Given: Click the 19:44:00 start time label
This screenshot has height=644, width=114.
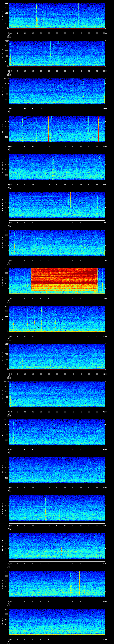Looking at the screenshot, I should click(x=9, y=525).
